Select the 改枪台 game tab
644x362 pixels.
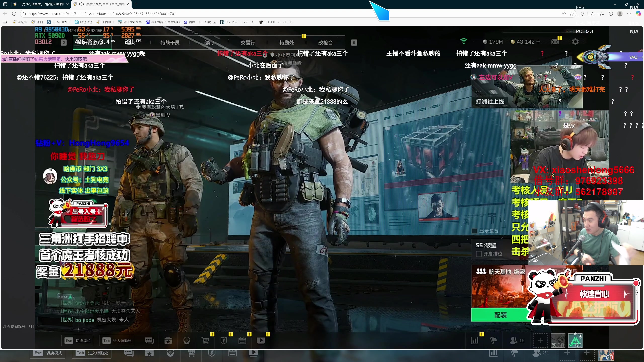pyautogui.click(x=325, y=43)
